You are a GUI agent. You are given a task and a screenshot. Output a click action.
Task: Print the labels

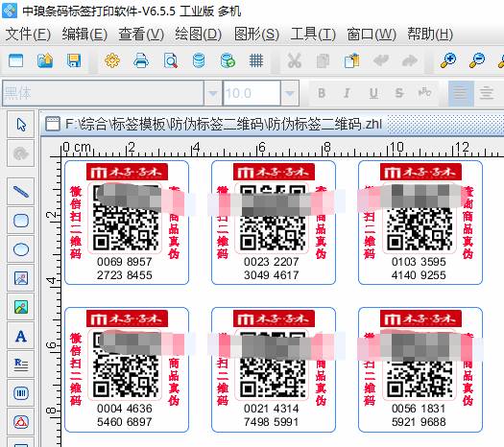click(x=141, y=60)
